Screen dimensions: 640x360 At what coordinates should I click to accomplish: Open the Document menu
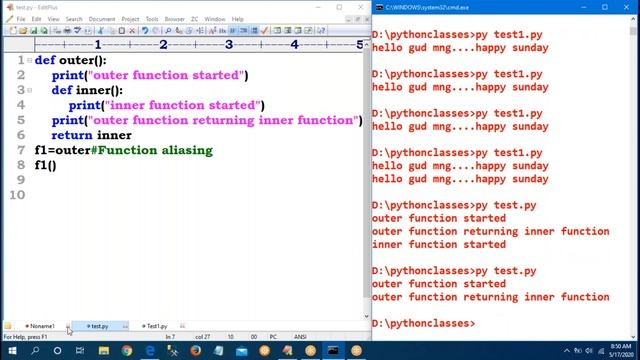102,19
